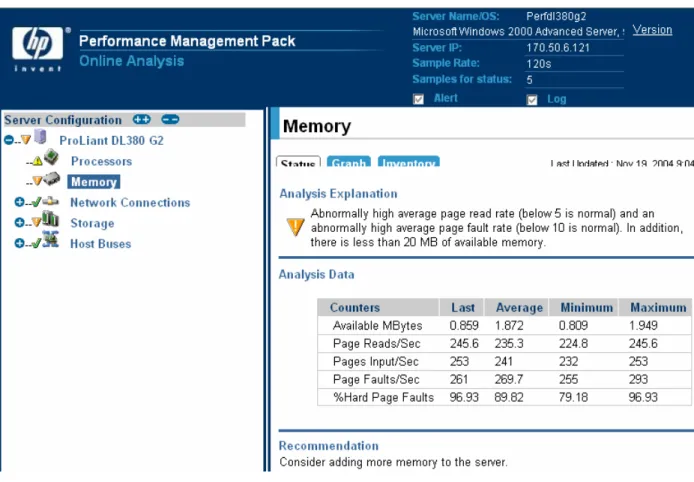Image resolution: width=694 pixels, height=482 pixels.
Task: Click the %Hard Page Faults row label
Action: pyautogui.click(x=383, y=397)
